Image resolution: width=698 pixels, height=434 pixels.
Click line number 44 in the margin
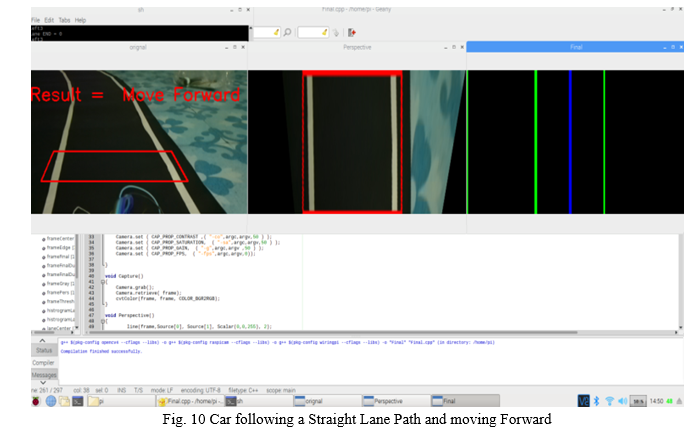[91, 299]
